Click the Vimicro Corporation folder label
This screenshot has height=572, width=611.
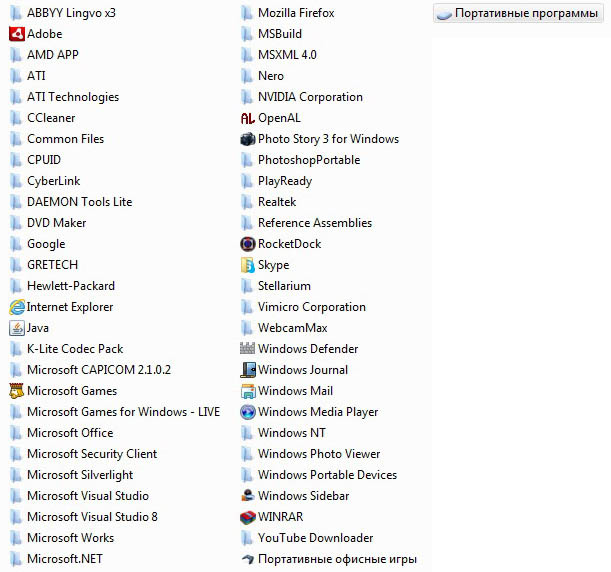click(312, 307)
